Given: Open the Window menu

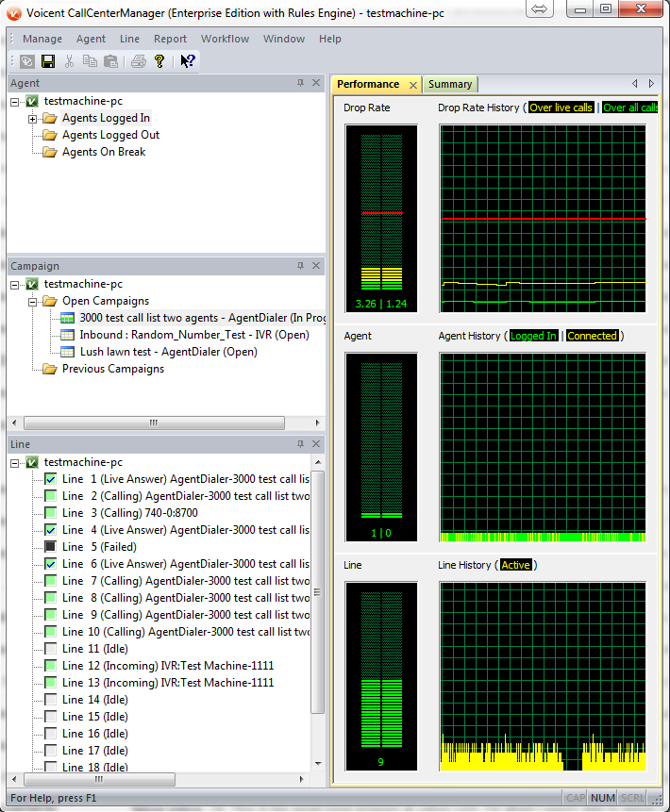Looking at the screenshot, I should (284, 39).
